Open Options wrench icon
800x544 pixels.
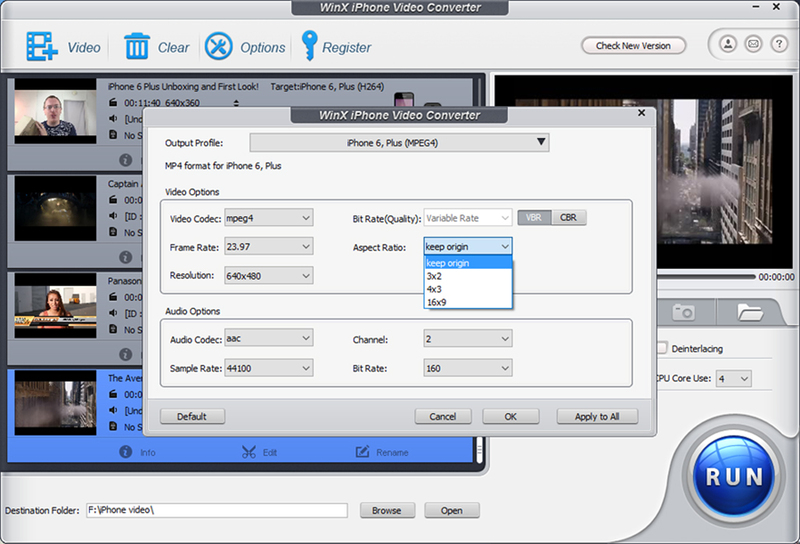(x=218, y=46)
